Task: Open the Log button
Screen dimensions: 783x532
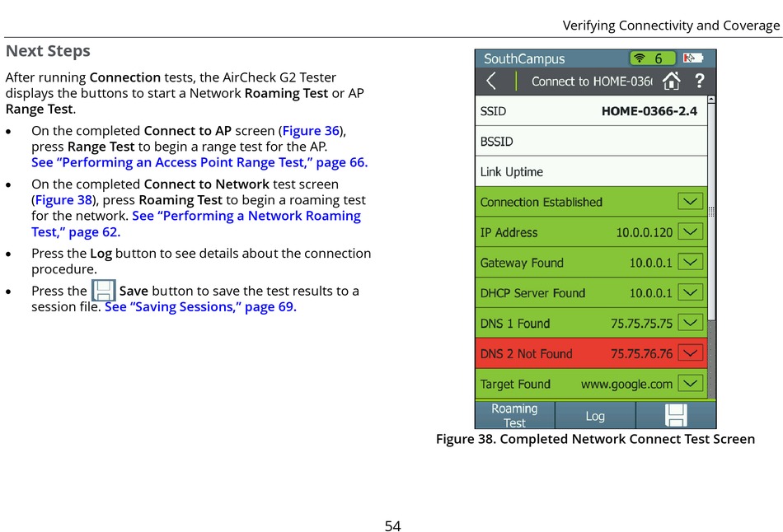Action: (595, 416)
